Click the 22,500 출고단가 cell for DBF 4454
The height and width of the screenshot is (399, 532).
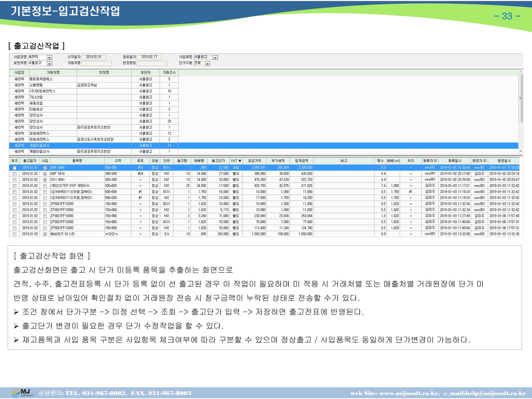(x=218, y=168)
